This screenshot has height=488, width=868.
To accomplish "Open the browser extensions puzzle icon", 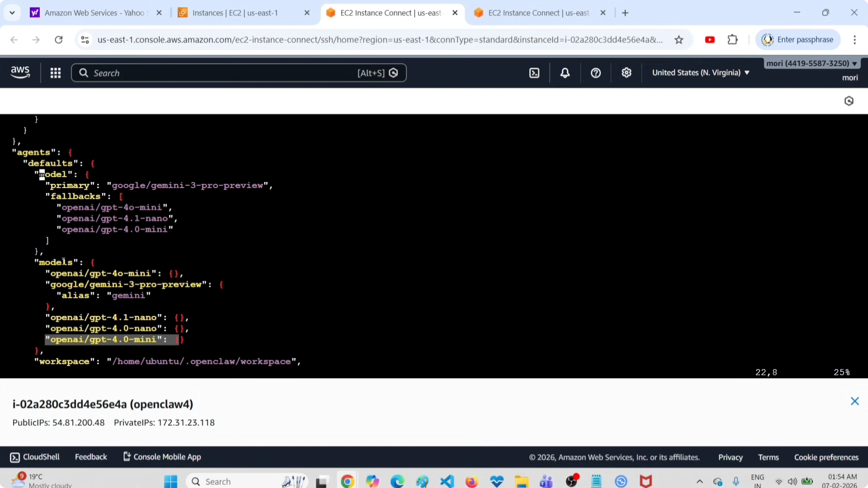I will coord(733,40).
